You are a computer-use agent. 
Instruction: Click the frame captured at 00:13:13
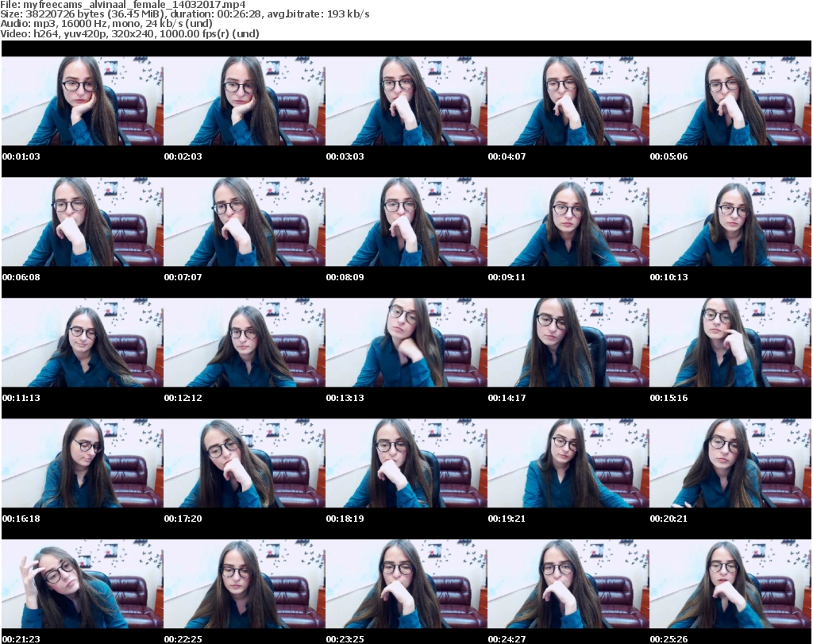pyautogui.click(x=406, y=343)
